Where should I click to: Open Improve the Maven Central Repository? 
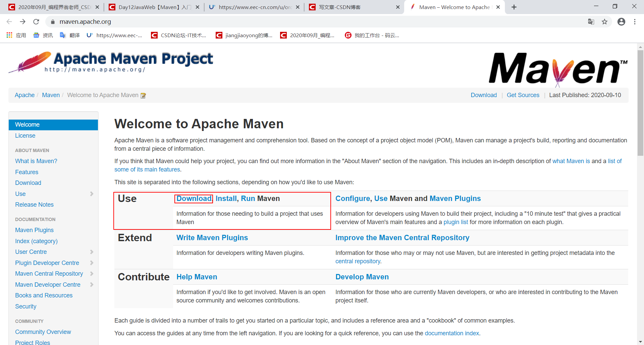click(x=402, y=238)
